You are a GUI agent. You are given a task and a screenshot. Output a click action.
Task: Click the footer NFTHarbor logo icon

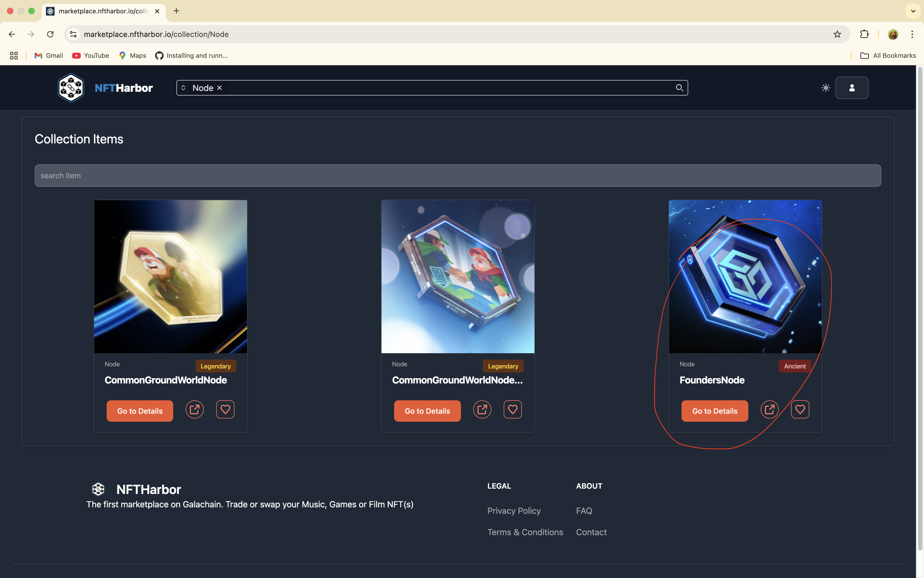coord(98,489)
